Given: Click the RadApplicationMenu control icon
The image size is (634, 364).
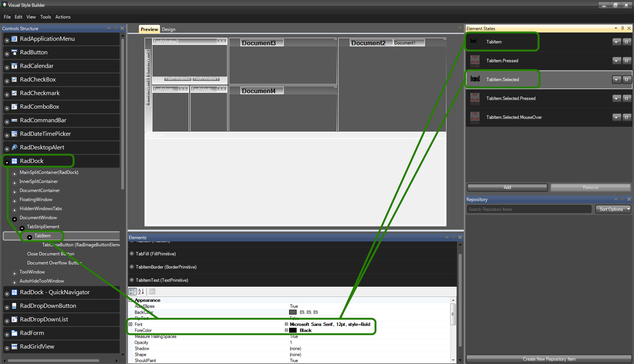Looking at the screenshot, I should pyautogui.click(x=14, y=39).
